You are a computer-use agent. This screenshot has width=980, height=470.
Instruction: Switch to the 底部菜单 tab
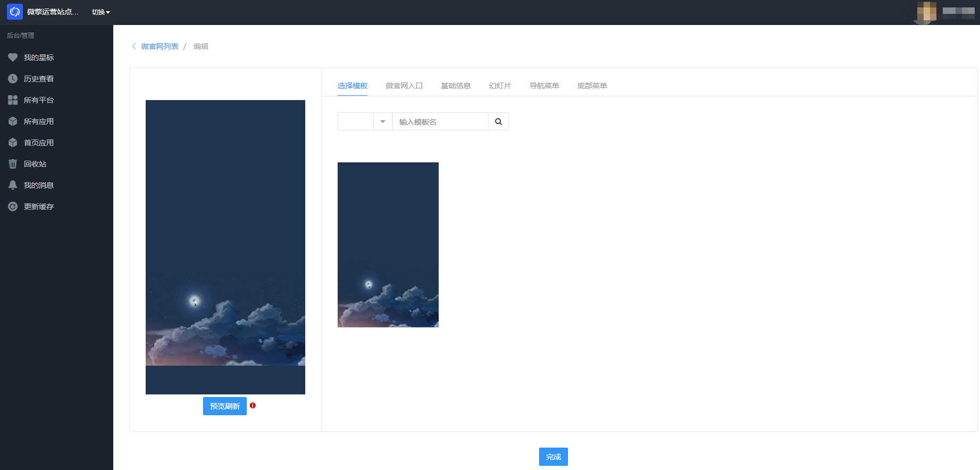pyautogui.click(x=592, y=86)
